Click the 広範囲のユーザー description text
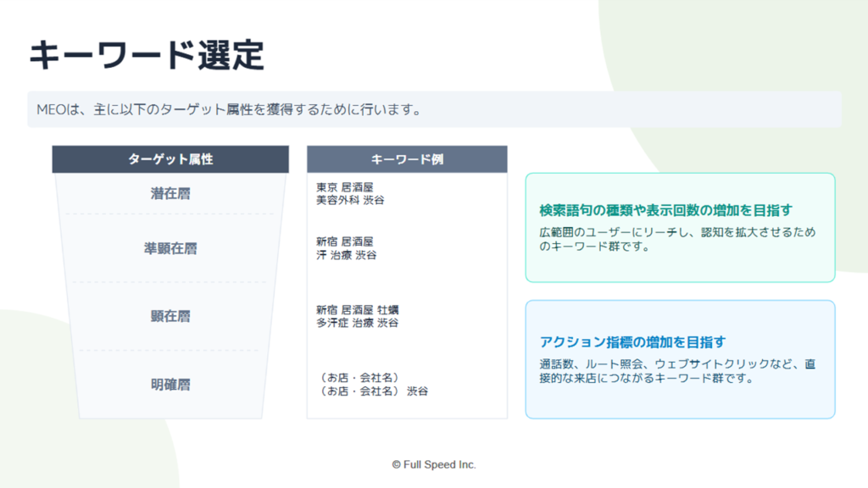Screen dimensions: 868x488 [x=677, y=239]
